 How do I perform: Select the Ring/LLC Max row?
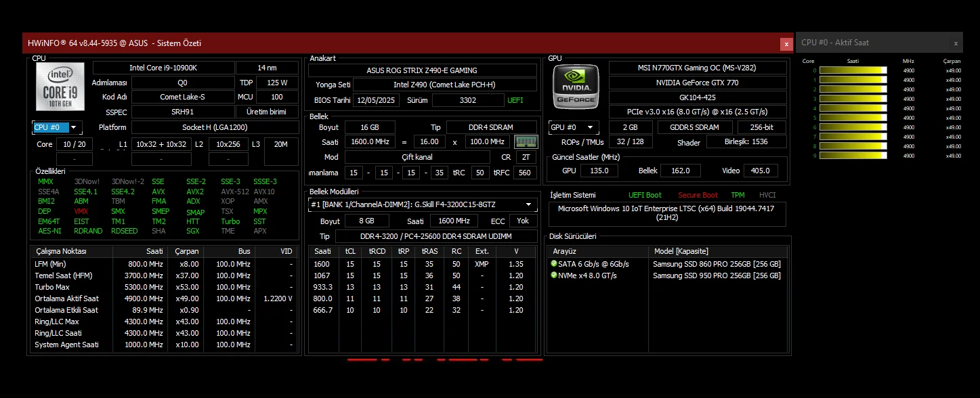click(x=165, y=322)
